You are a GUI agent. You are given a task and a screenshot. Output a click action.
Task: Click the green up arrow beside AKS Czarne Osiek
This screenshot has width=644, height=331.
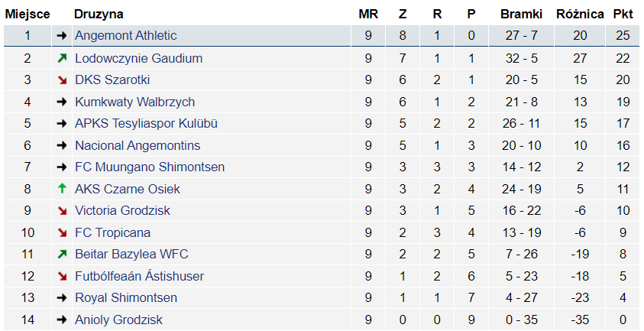(62, 189)
